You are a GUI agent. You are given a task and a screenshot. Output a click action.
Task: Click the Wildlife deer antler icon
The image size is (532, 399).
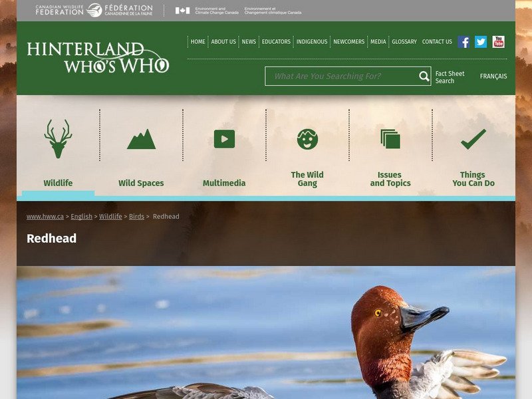point(58,139)
